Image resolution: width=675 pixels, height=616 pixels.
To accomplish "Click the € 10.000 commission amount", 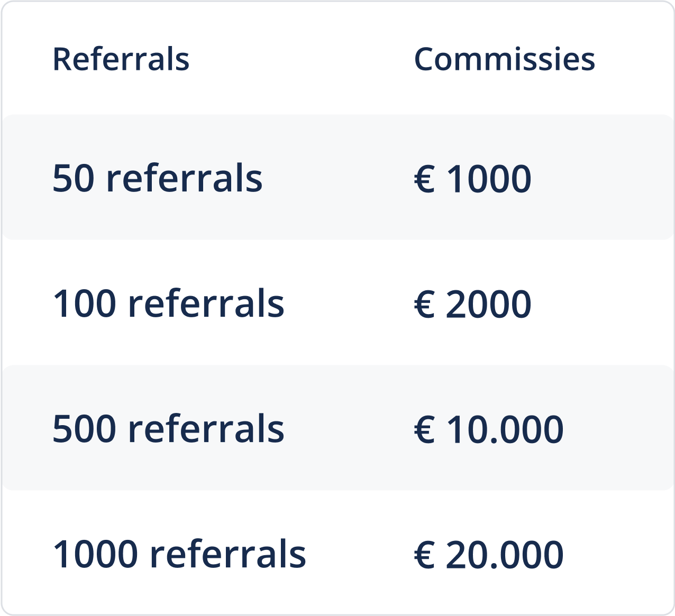I will pyautogui.click(x=488, y=428).
